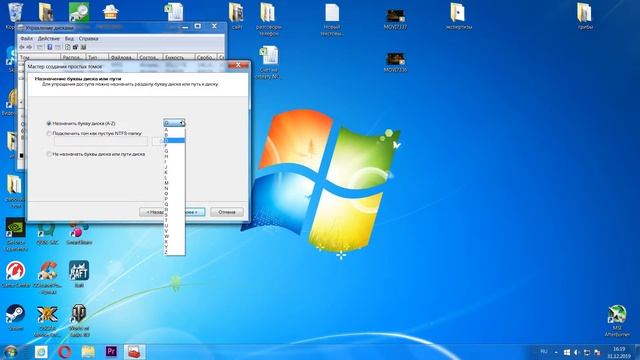
Task: Open World of Tanks desktop shortcut
Action: pos(79,320)
